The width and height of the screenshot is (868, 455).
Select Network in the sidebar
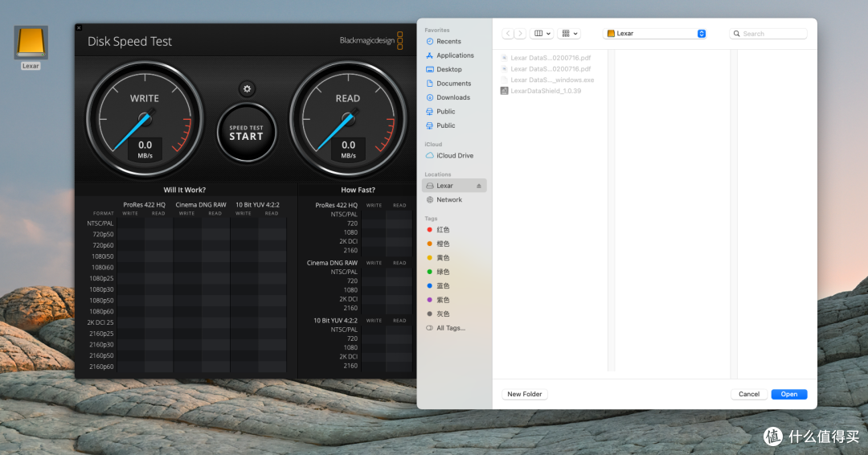(449, 200)
